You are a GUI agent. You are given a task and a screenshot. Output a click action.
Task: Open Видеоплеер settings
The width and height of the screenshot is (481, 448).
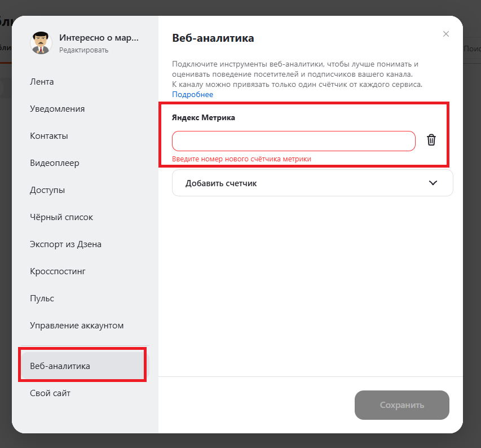click(x=55, y=163)
